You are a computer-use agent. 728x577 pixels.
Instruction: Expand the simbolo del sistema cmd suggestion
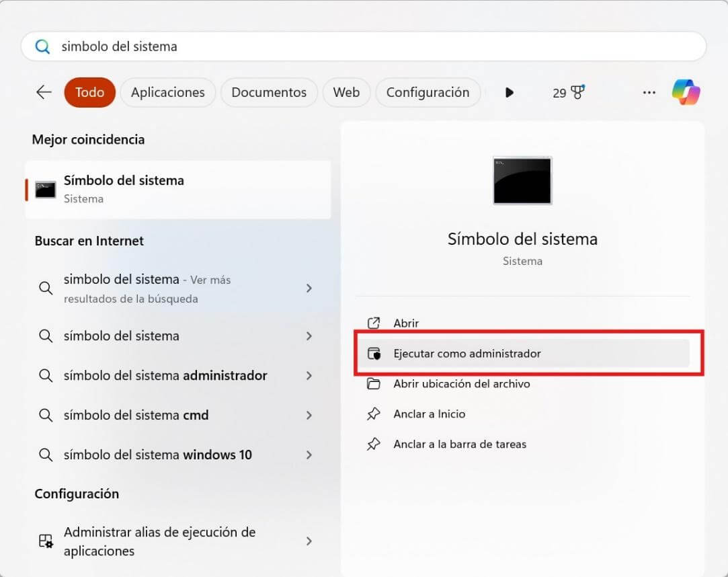[309, 415]
